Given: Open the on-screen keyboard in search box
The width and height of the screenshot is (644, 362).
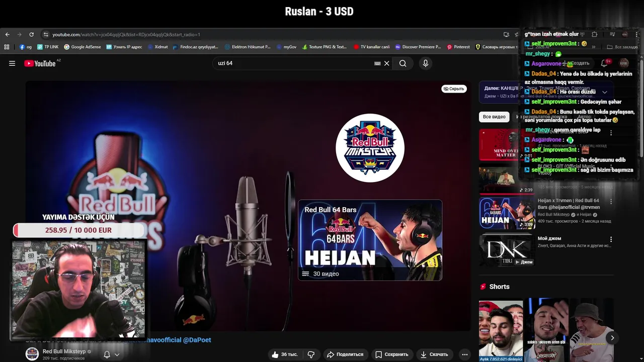Looking at the screenshot, I should pos(377,63).
